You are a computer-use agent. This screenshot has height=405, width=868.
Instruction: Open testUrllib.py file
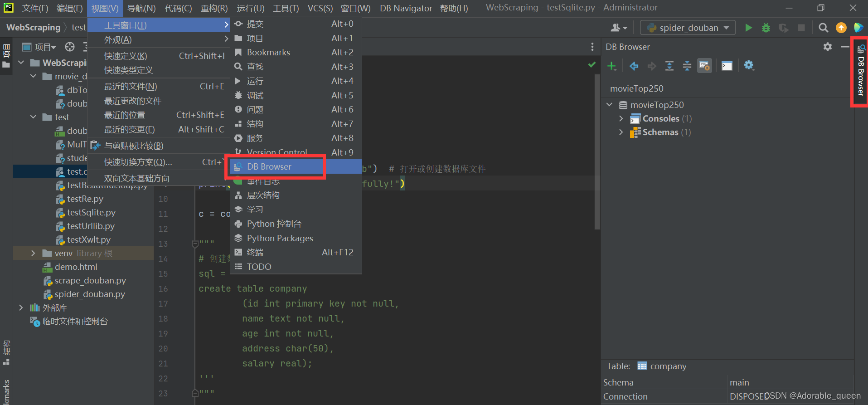tap(91, 226)
